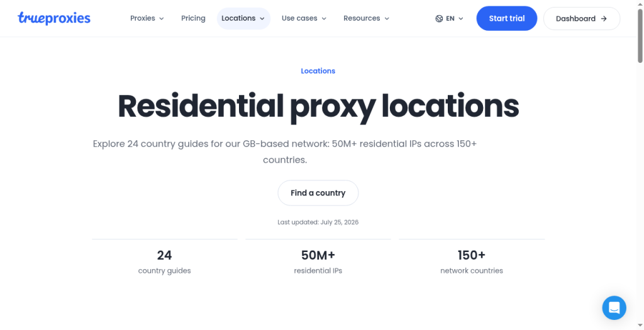This screenshot has width=644, height=330.
Task: Click the blue Locations breadcrumb label
Action: [x=318, y=71]
